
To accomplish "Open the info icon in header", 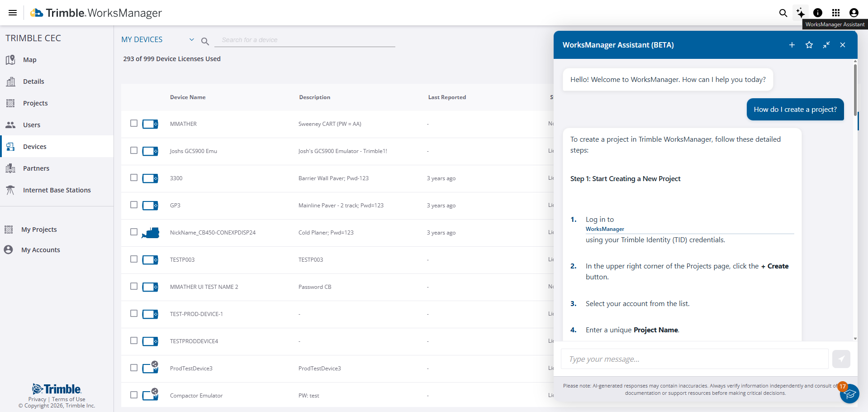I will [818, 13].
